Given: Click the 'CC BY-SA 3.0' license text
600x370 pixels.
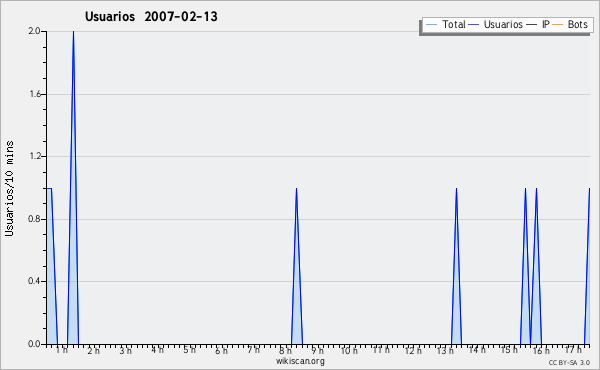Looking at the screenshot, I should tap(569, 362).
